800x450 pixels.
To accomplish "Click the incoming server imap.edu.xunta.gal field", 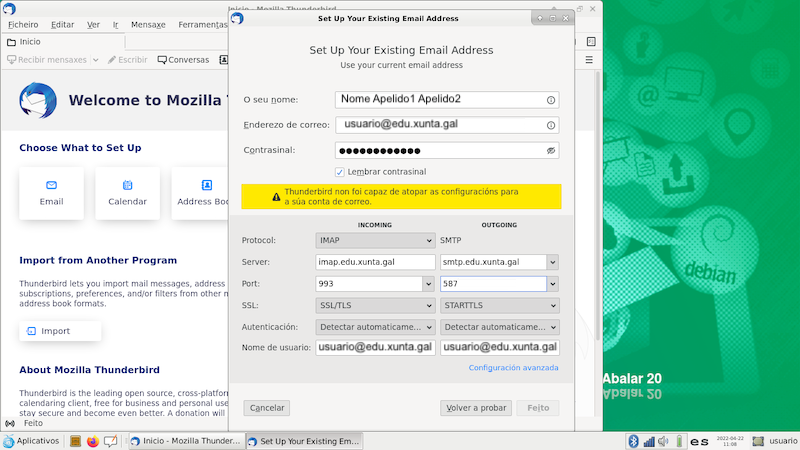I will [x=374, y=262].
